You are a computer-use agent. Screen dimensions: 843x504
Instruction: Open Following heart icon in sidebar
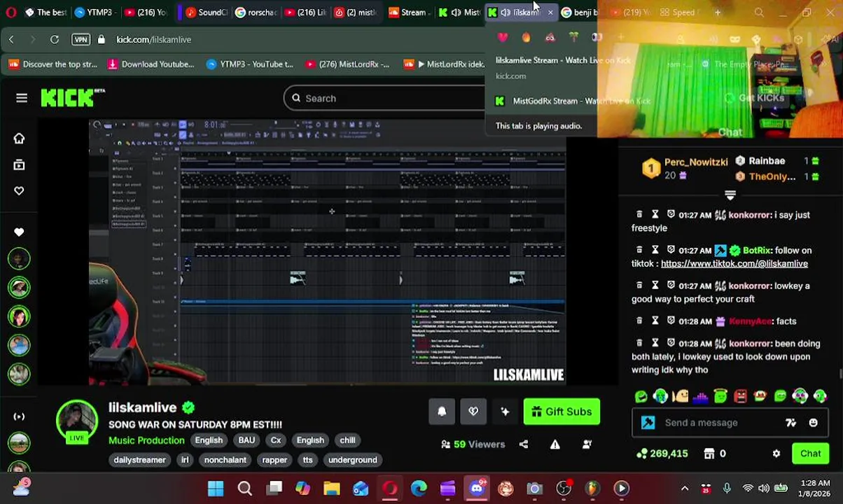pyautogui.click(x=19, y=191)
